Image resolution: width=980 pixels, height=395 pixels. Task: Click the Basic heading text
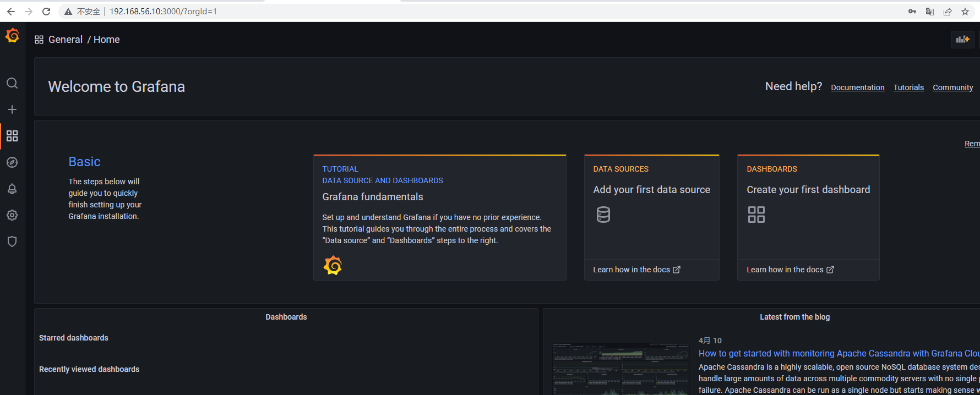point(84,162)
